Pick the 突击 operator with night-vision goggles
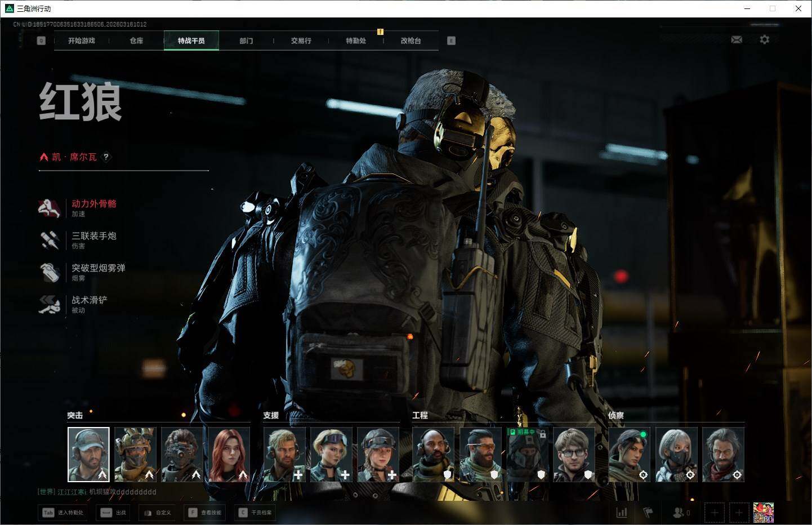This screenshot has width=812, height=525. 182,455
